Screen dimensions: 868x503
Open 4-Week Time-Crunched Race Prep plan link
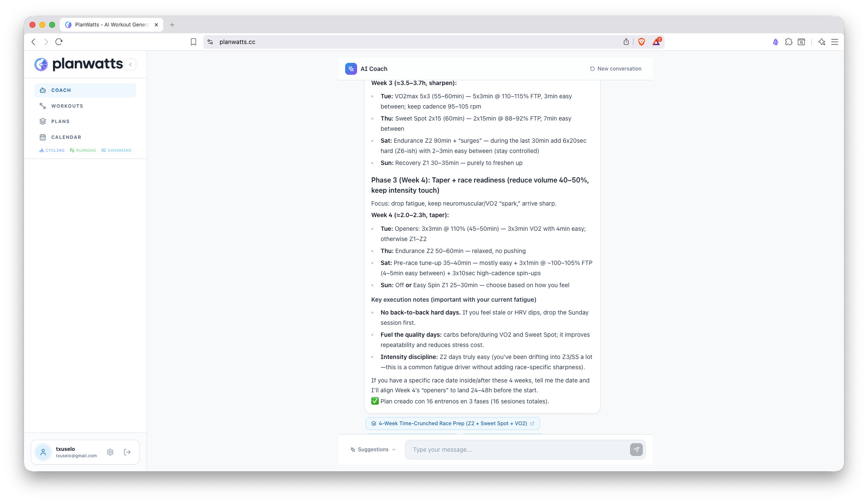(x=452, y=424)
